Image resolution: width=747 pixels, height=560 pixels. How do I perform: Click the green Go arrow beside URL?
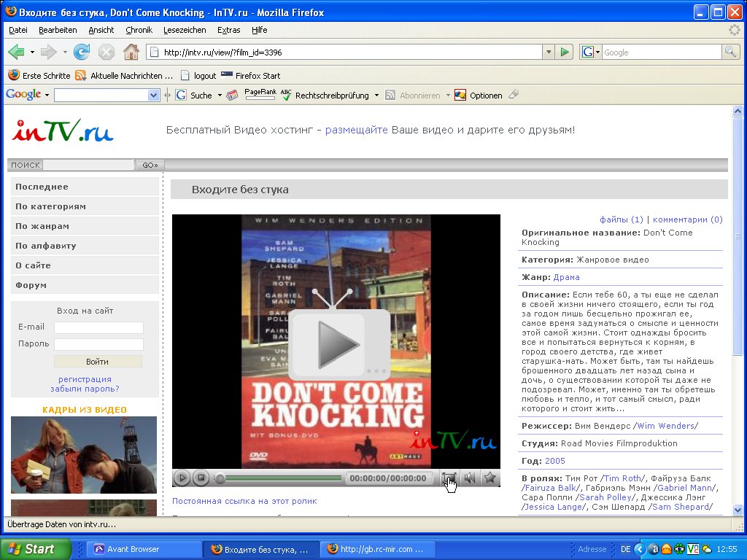pos(565,52)
